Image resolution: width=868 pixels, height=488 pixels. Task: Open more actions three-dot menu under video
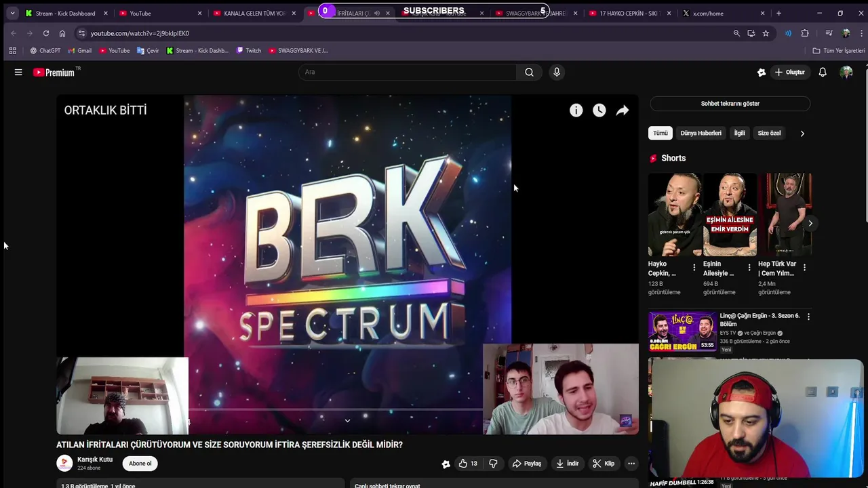click(x=631, y=464)
